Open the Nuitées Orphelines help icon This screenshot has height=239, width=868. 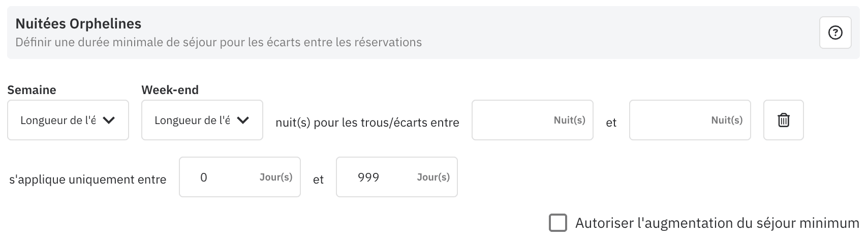tap(835, 33)
